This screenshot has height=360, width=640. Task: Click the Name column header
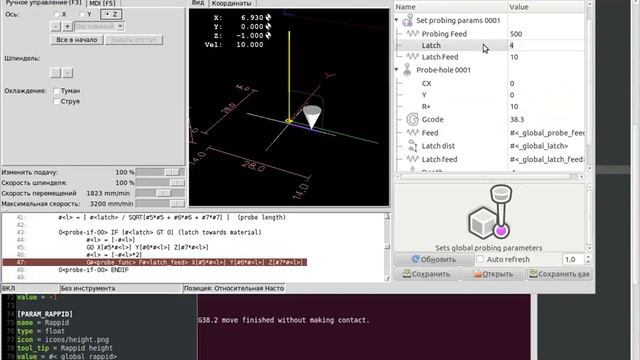click(x=450, y=7)
